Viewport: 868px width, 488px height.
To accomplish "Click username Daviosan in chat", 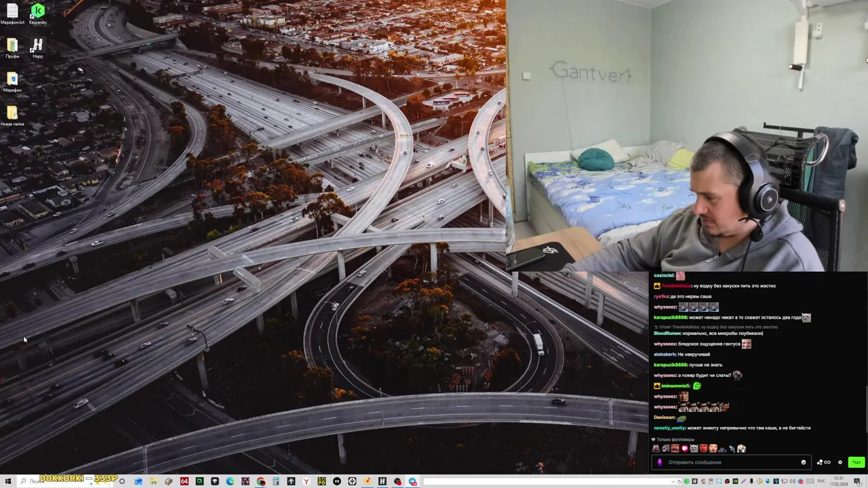I will [664, 418].
